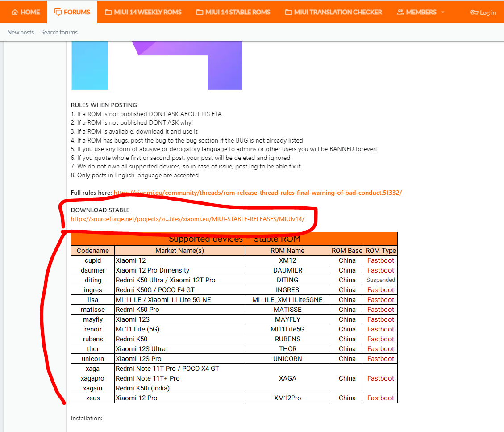
Task: Click the Forums speech bubble icon
Action: tap(58, 12)
